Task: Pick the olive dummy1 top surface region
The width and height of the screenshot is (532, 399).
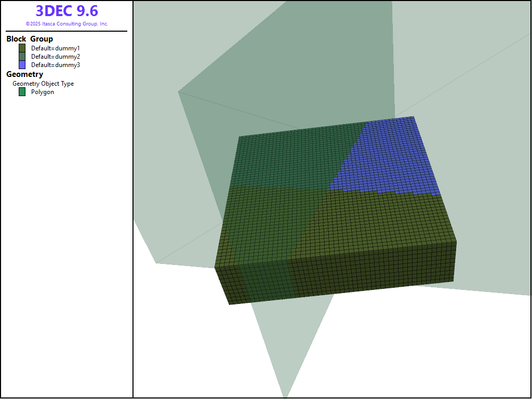Action: pyautogui.click(x=364, y=218)
